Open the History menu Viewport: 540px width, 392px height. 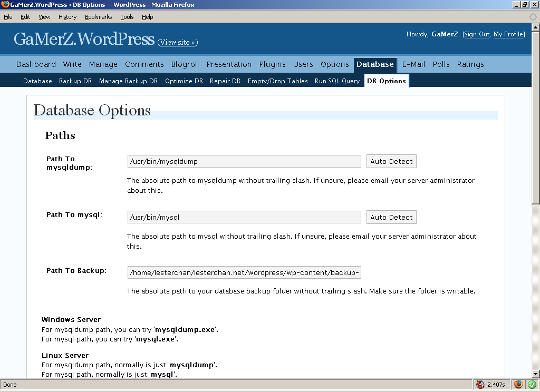[67, 17]
